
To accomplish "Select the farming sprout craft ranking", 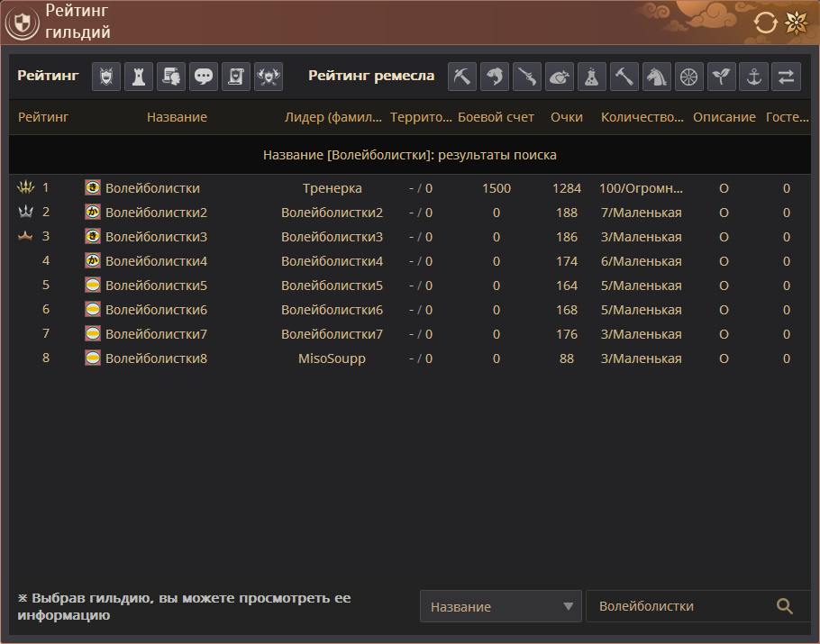I will 721,77.
